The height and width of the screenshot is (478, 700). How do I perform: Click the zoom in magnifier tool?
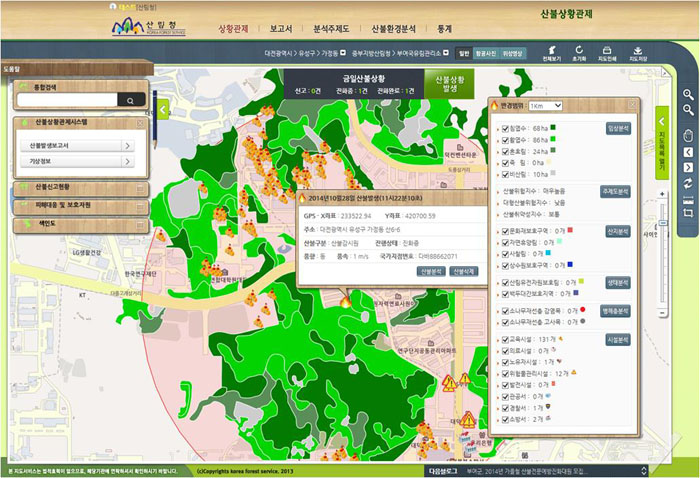688,94
